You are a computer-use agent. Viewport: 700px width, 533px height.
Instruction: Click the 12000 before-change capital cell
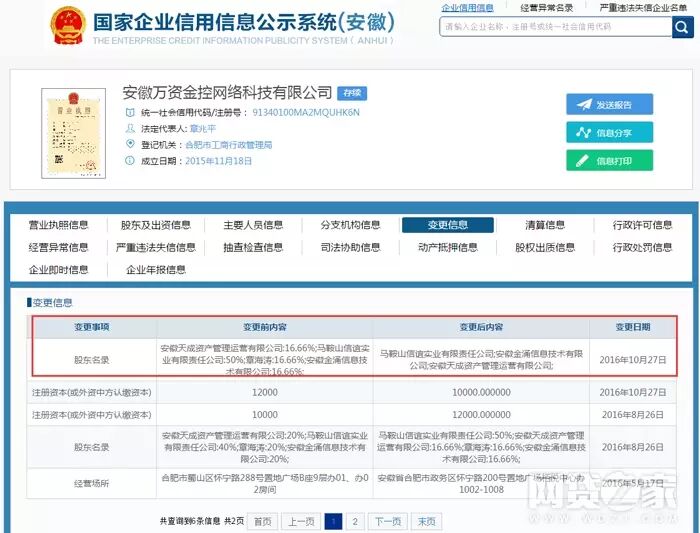pyautogui.click(x=265, y=392)
